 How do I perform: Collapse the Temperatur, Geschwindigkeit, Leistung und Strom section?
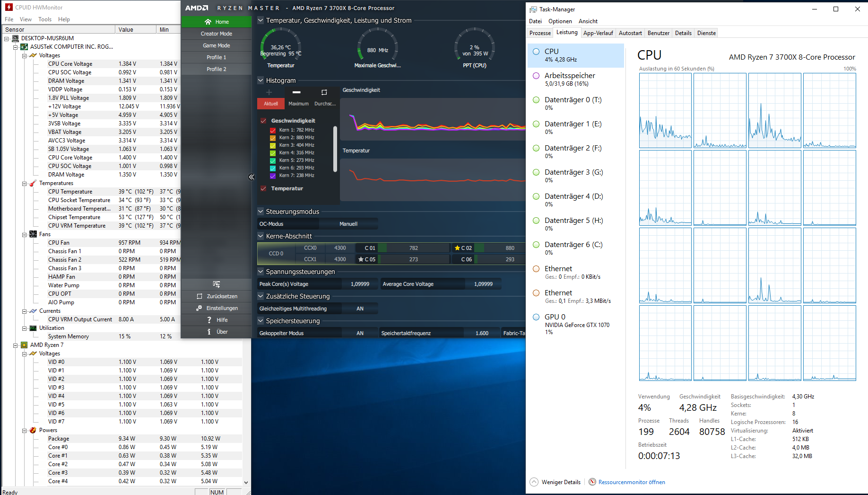260,20
